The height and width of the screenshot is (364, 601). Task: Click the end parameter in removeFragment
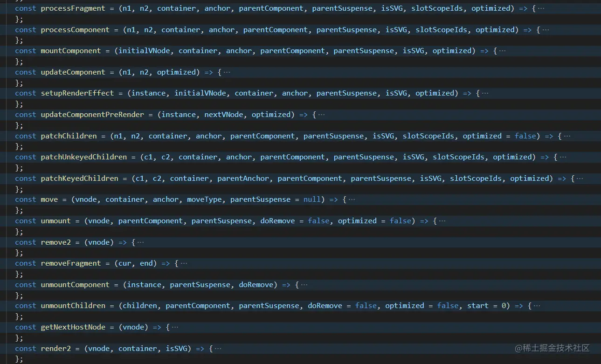click(x=146, y=263)
